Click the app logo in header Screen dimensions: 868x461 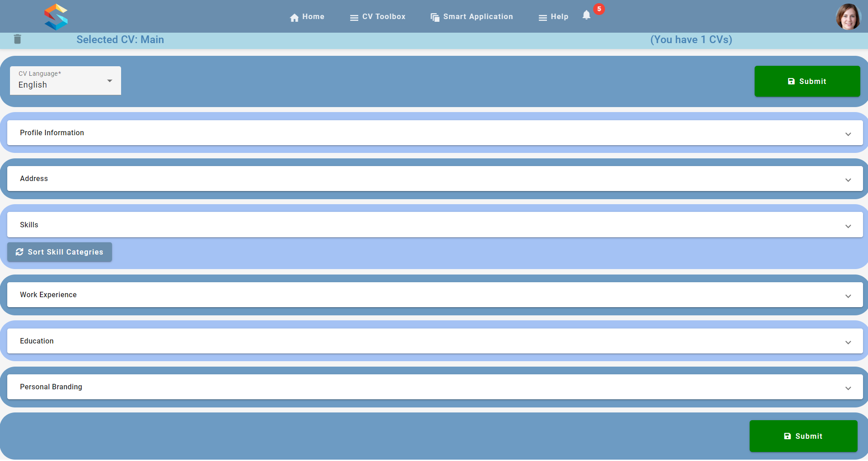(56, 17)
